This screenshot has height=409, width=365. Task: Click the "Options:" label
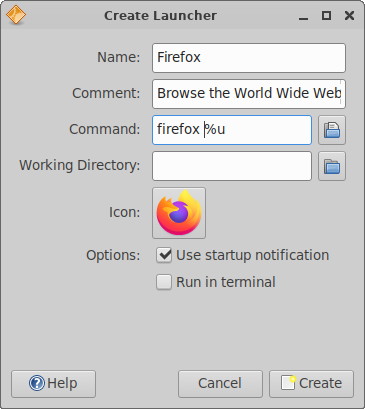click(113, 256)
